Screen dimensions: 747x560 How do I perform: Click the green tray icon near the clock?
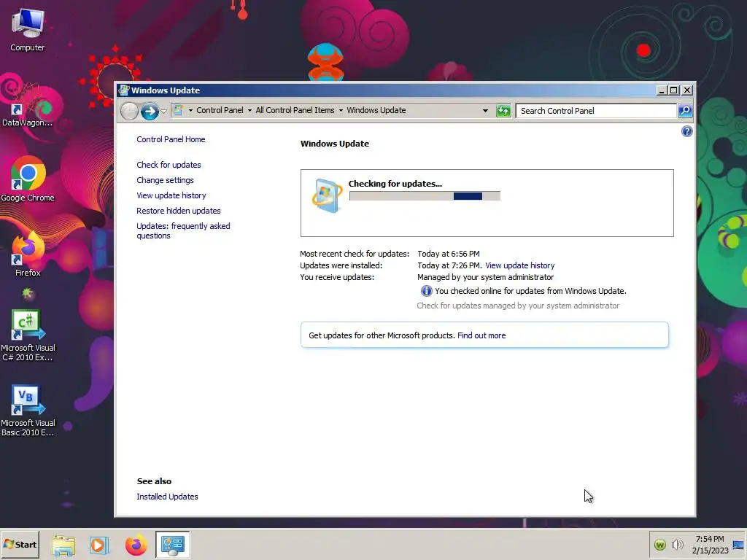[x=659, y=545]
